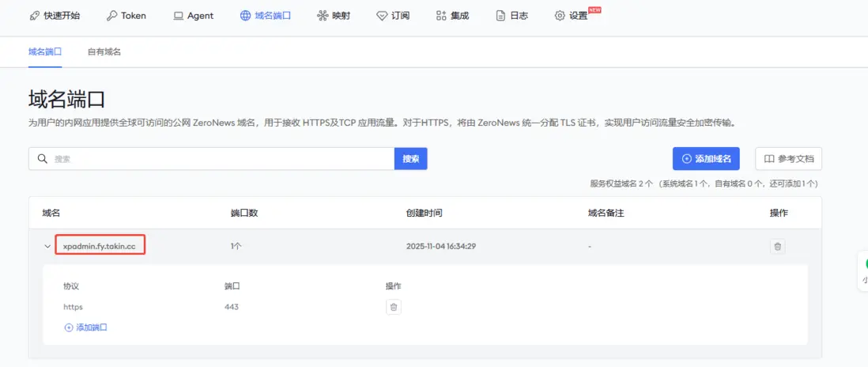The height and width of the screenshot is (367, 868).
Task: Click the blue 搜索 button
Action: (411, 159)
